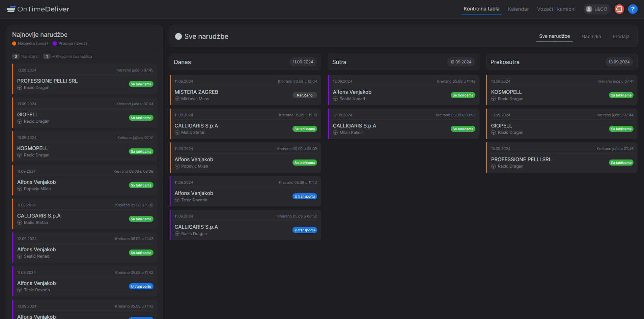The image size is (644, 319).
Task: Click Naručeno status badge on MISTERA ZAGREB
Action: 305,95
